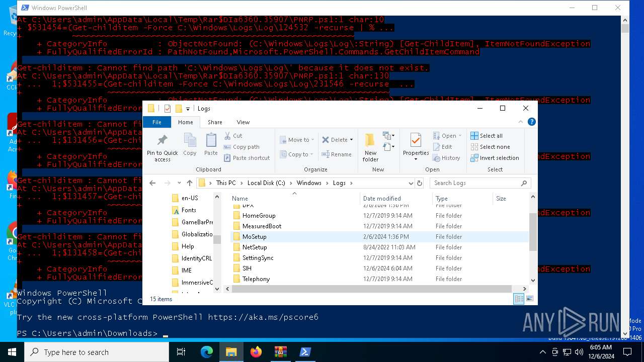Click Windows in the address breadcrumb
644x362 pixels.
[x=309, y=183]
